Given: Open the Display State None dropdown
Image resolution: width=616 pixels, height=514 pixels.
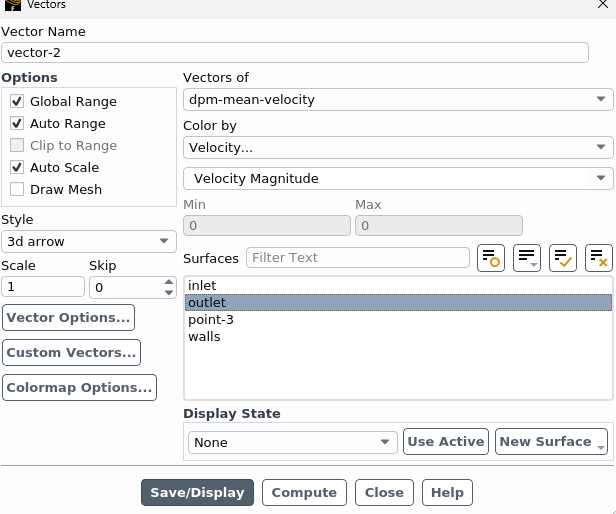Looking at the screenshot, I should (292, 442).
